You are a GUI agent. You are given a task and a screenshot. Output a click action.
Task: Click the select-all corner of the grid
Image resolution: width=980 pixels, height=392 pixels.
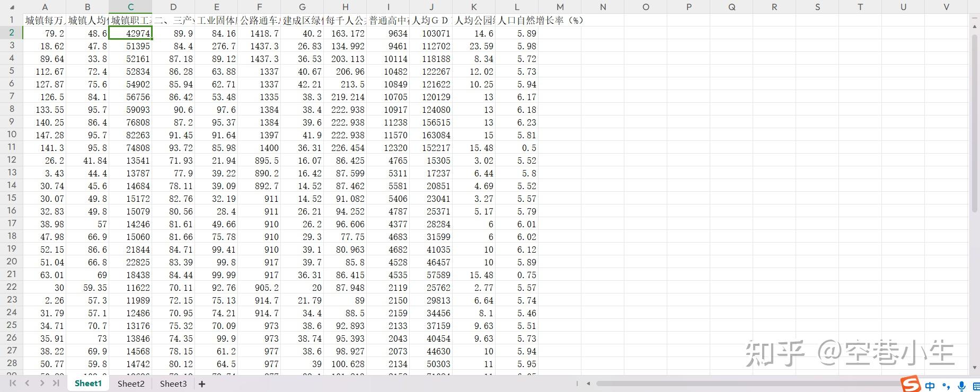tap(12, 7)
